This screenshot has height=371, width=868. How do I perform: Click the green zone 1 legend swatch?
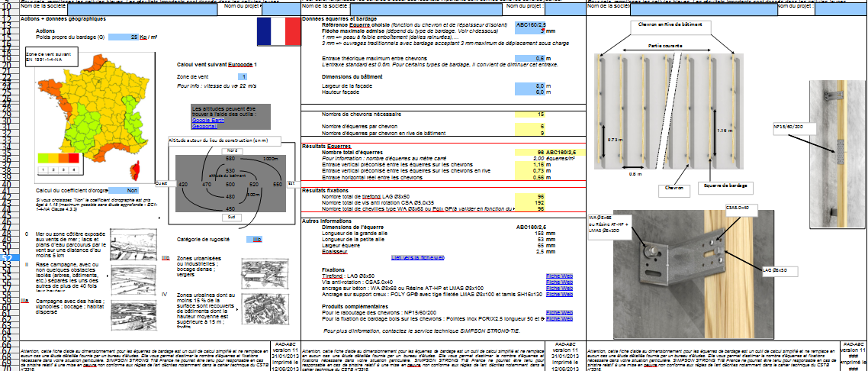[42, 159]
